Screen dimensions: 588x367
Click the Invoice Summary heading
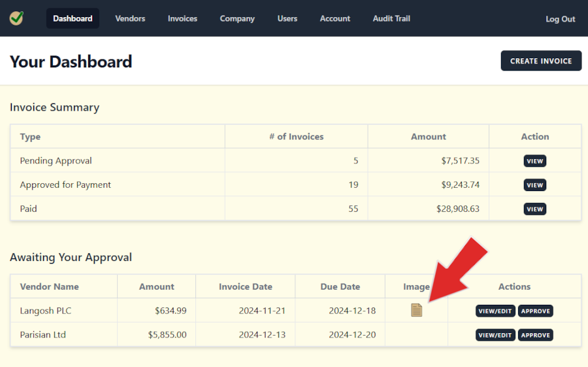click(54, 107)
